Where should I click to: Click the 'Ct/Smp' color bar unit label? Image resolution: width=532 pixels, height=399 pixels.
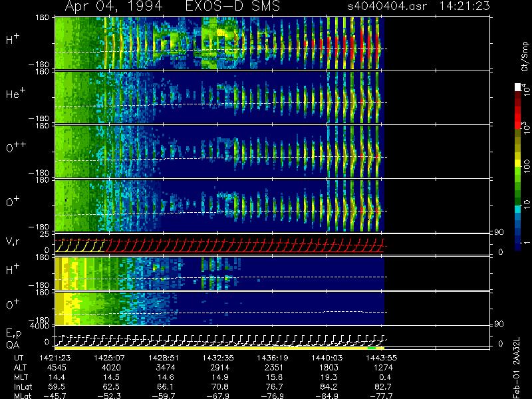click(525, 57)
